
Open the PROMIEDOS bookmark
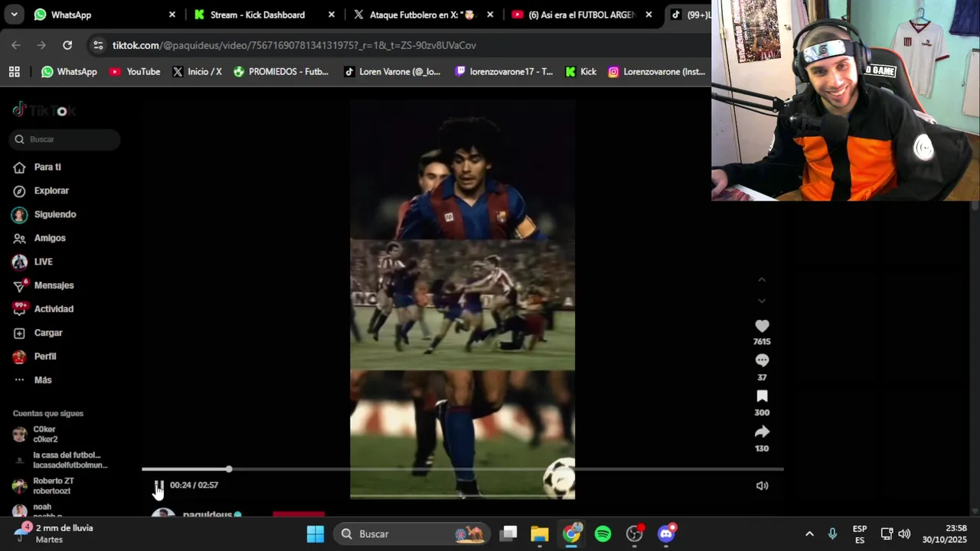[x=281, y=72]
